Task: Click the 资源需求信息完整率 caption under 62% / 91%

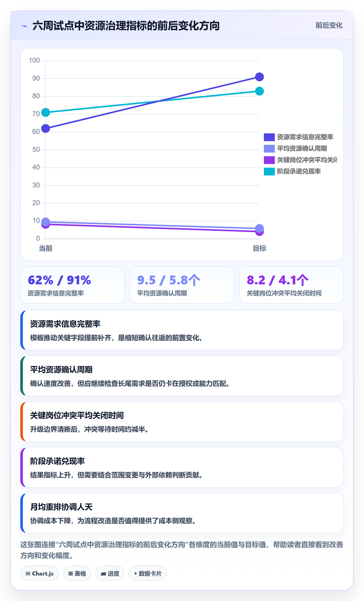Action: 56,293
